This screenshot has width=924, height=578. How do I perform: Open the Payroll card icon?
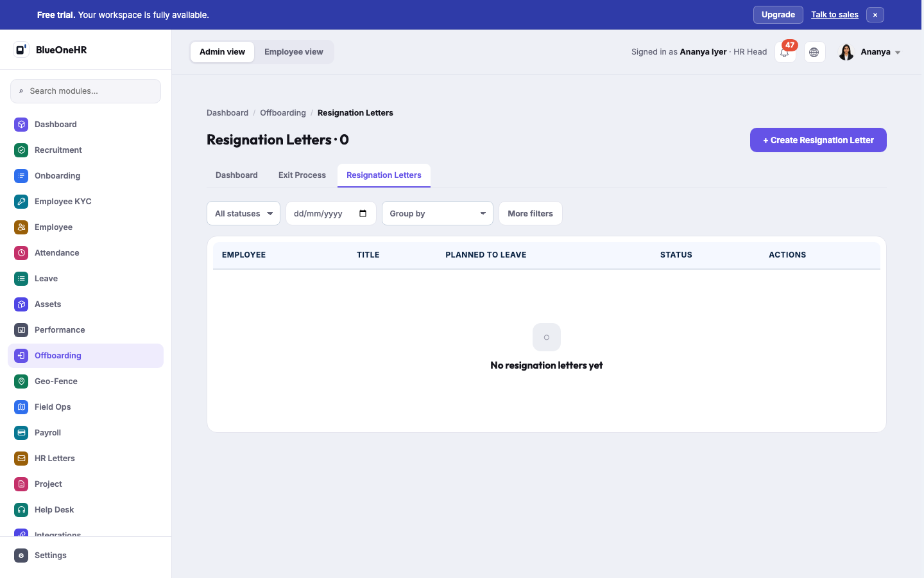pos(21,432)
